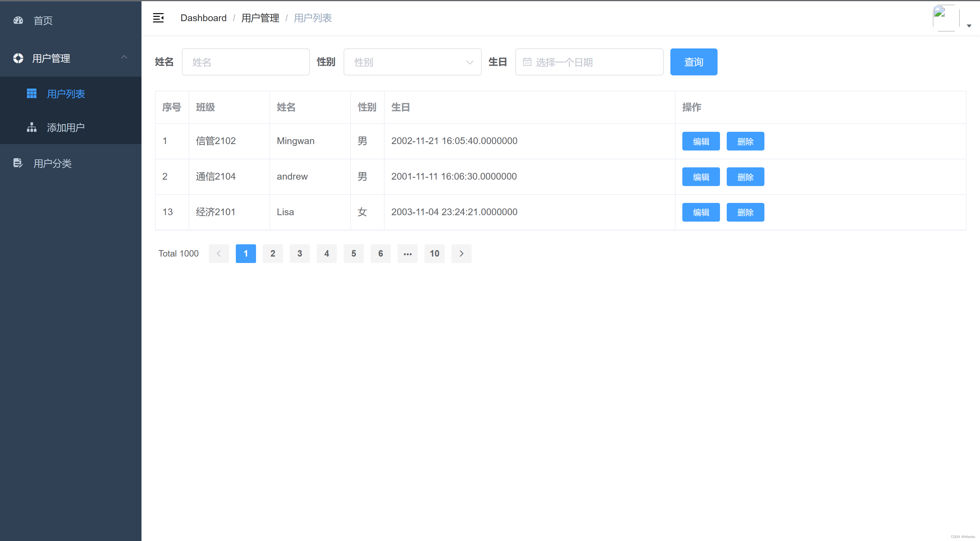Click the 查询 search button
This screenshot has height=541, width=980.
pos(694,62)
